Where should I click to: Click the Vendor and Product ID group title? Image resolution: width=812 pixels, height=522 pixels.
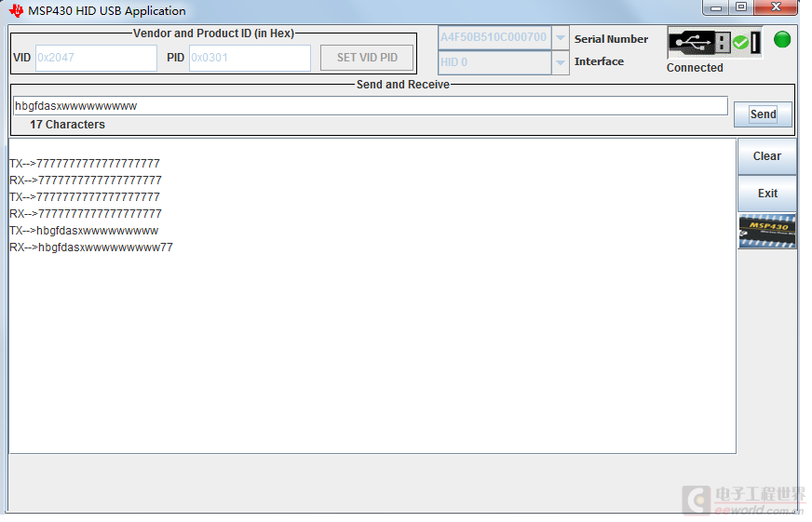click(x=213, y=33)
